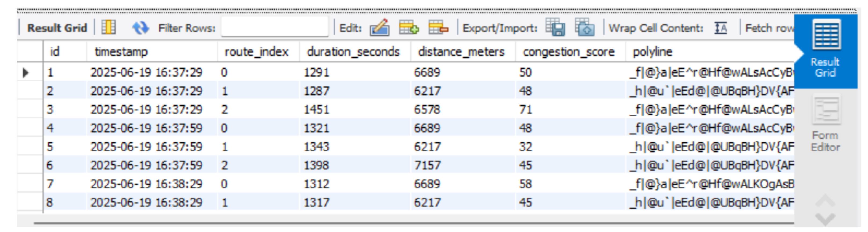Image resolution: width=868 pixels, height=232 pixels.
Task: Select duration cell 1312
Action: point(355,184)
